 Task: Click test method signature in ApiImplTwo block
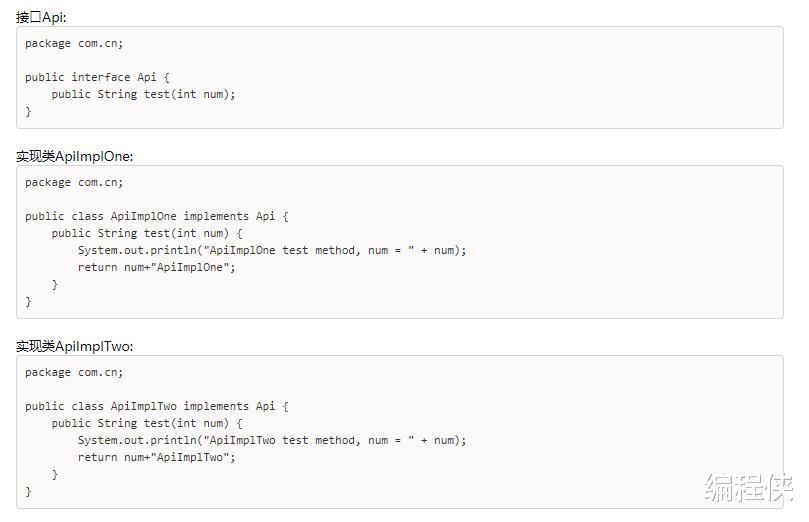point(147,423)
